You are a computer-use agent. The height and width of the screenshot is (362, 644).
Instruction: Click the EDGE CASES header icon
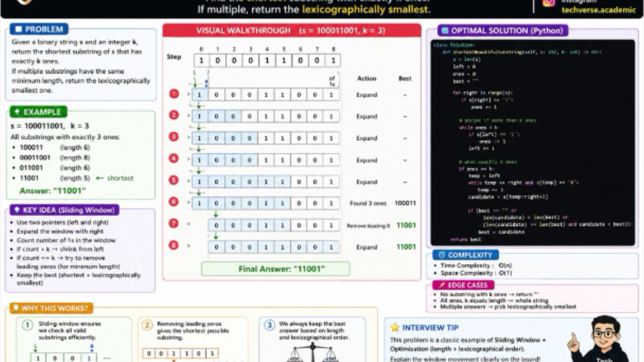441,285
